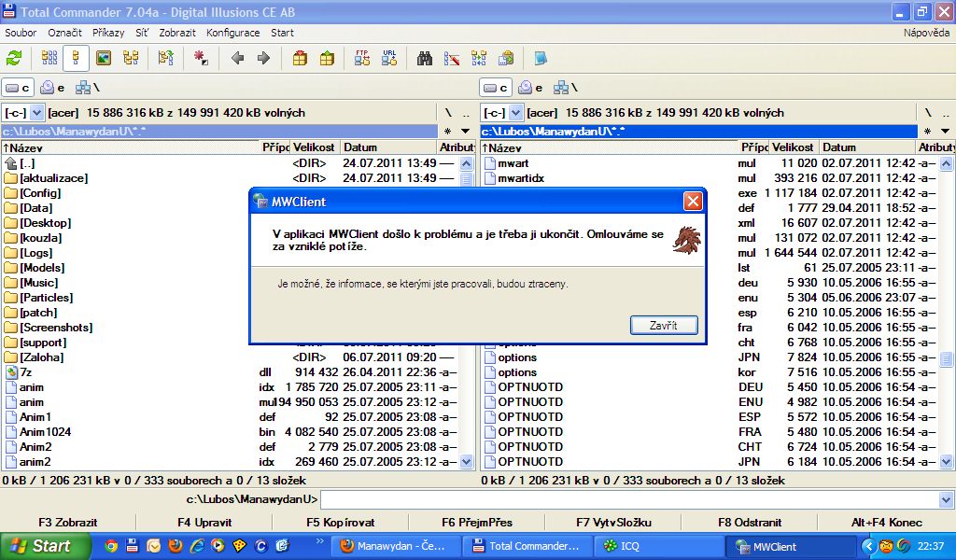This screenshot has height=560, width=956.
Task: Go back with the left arrow icon
Action: pos(238,59)
